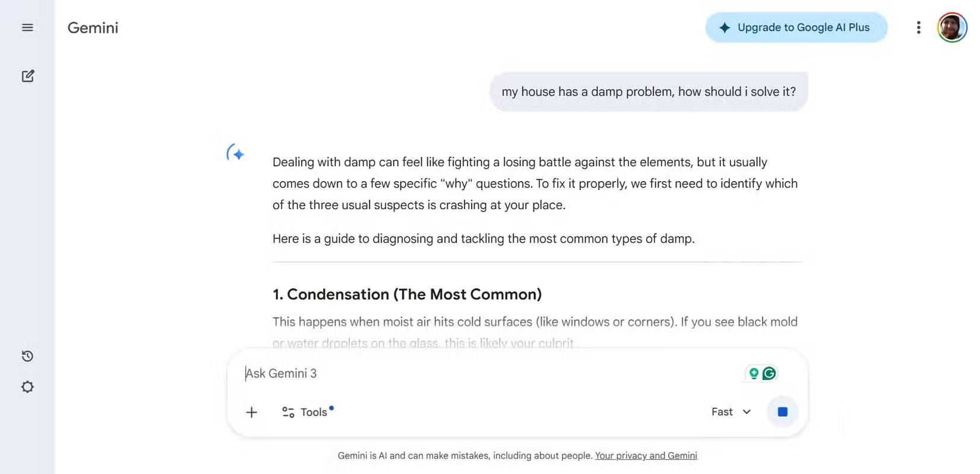Open Grammarly from the input box icon
The height and width of the screenshot is (474, 980).
pyautogui.click(x=769, y=373)
